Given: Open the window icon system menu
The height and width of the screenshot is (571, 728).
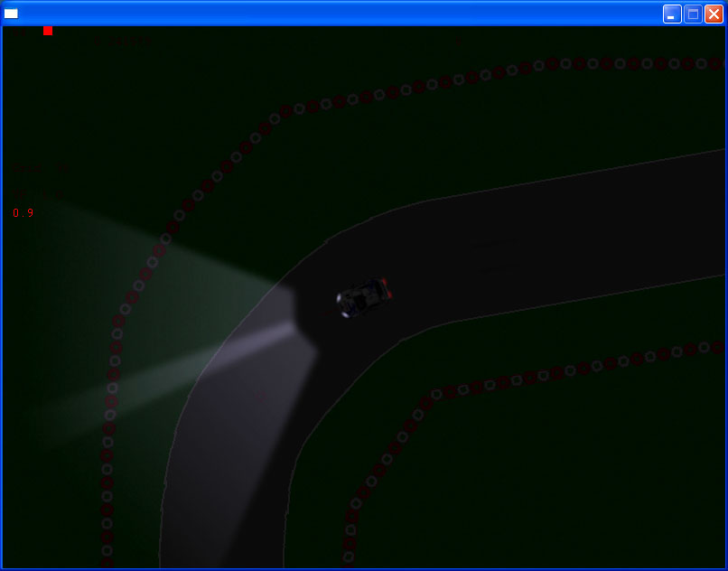Looking at the screenshot, I should coord(11,13).
